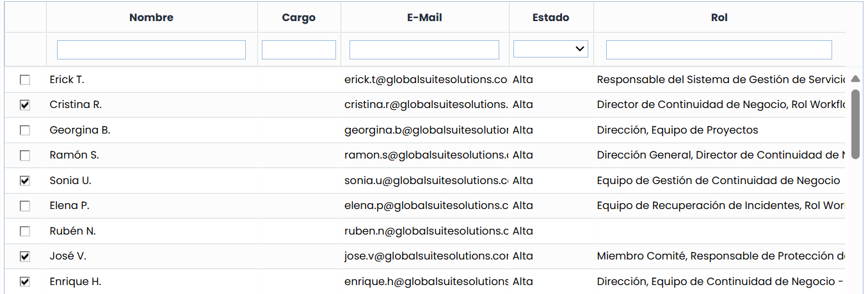Focus the Nombre filter text field
868x294 pixels.
pos(151,50)
